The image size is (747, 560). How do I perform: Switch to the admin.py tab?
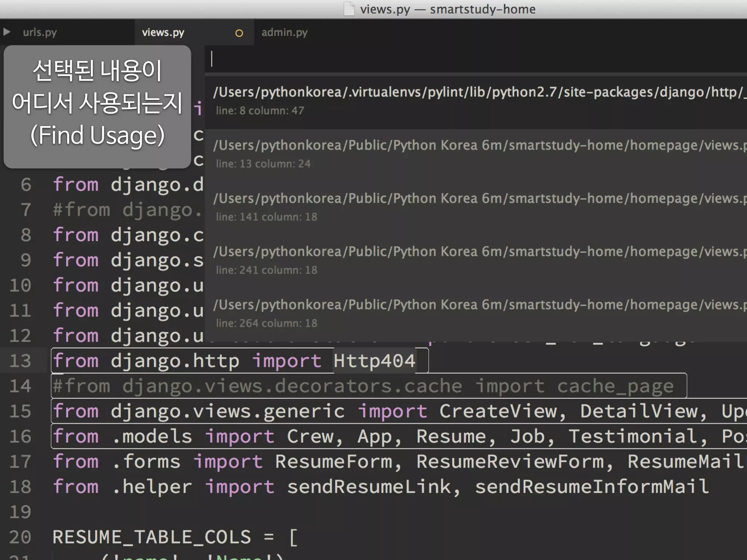[285, 32]
